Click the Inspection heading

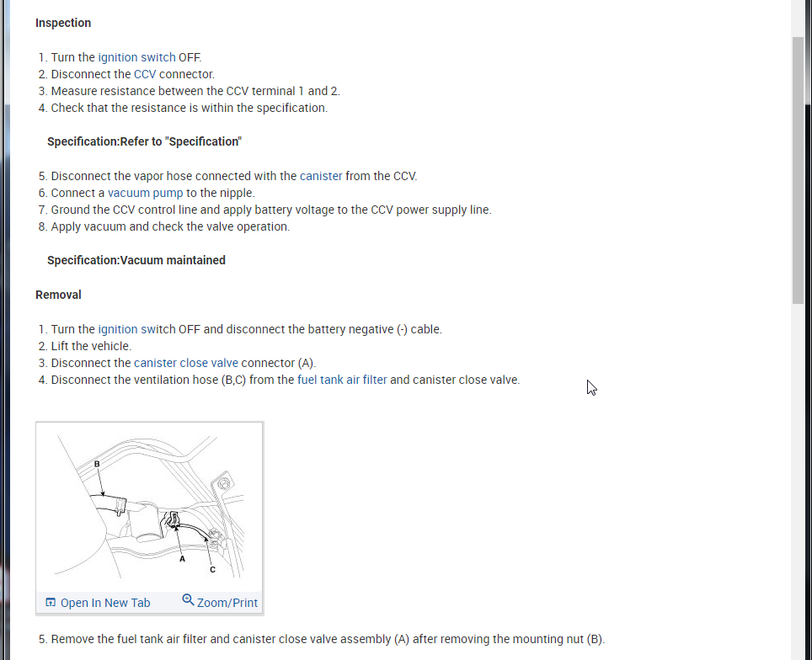tap(63, 23)
